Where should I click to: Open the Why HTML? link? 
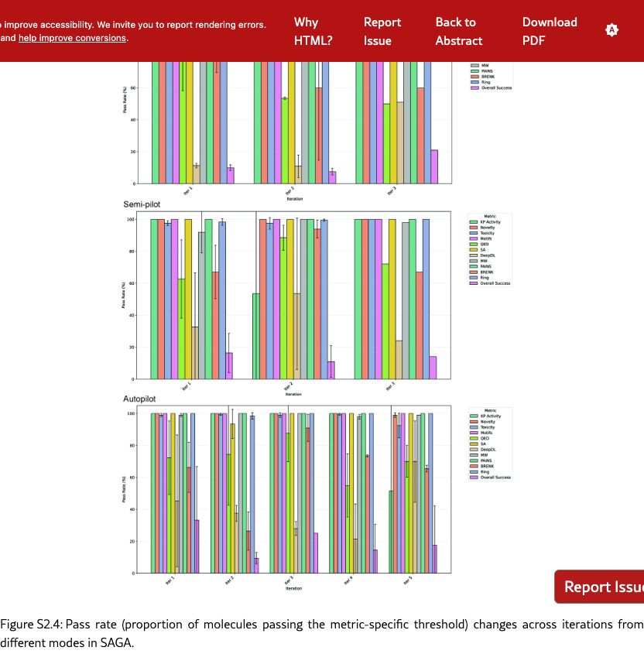coord(313,31)
